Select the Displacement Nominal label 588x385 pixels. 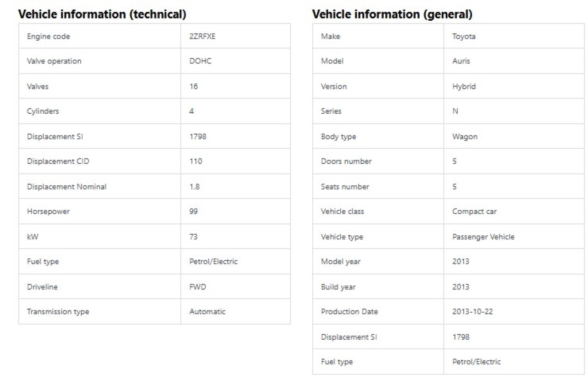67,187
